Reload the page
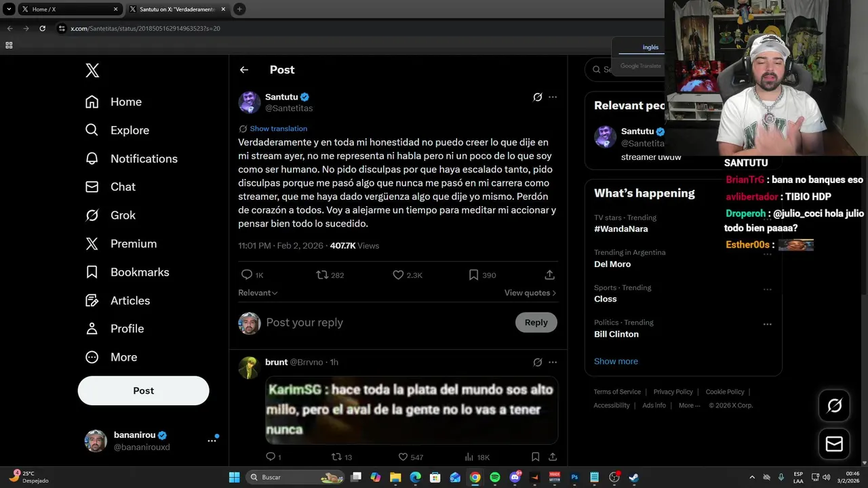The width and height of the screenshot is (868, 488). pos(42,28)
